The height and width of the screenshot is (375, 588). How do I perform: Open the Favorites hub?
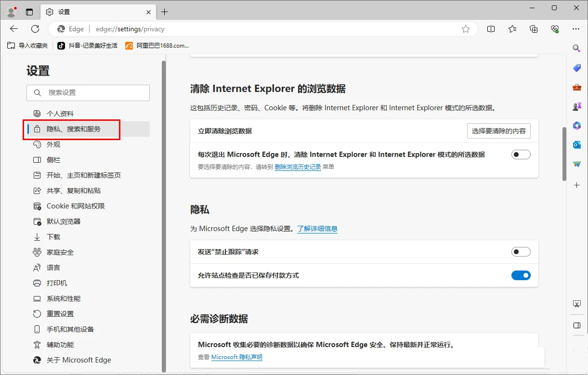[x=512, y=29]
